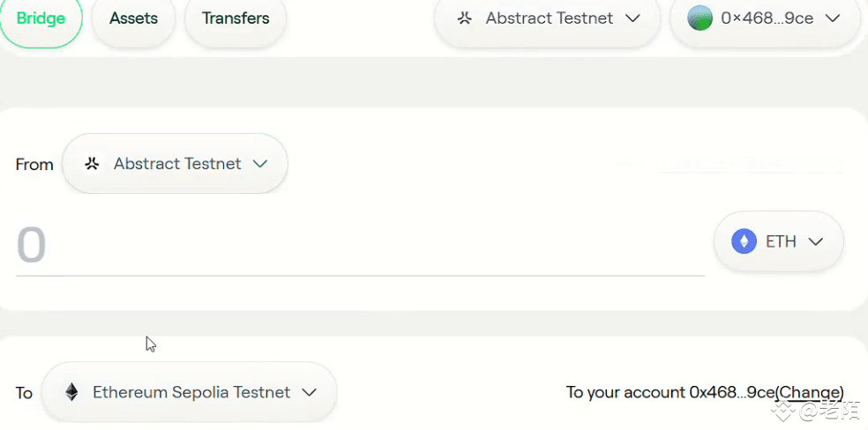This screenshot has width=868, height=430.
Task: Open the ETH token selector dropdown
Action: [x=779, y=241]
